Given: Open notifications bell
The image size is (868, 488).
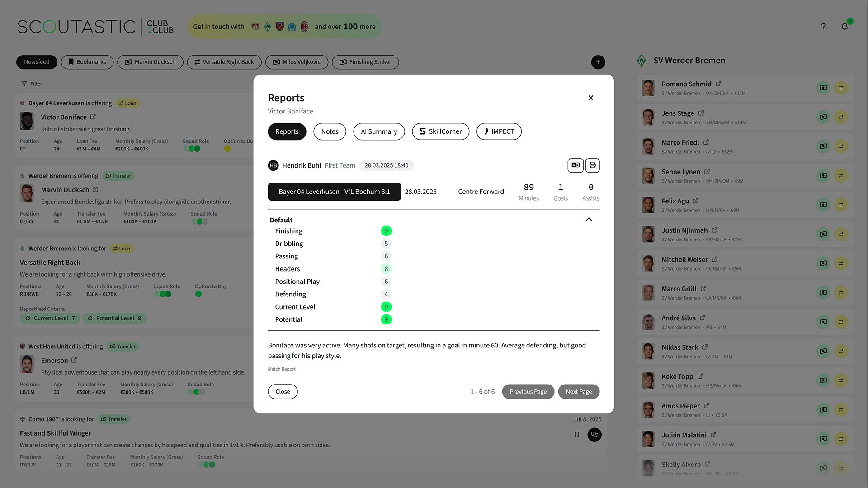Looking at the screenshot, I should coord(844,27).
